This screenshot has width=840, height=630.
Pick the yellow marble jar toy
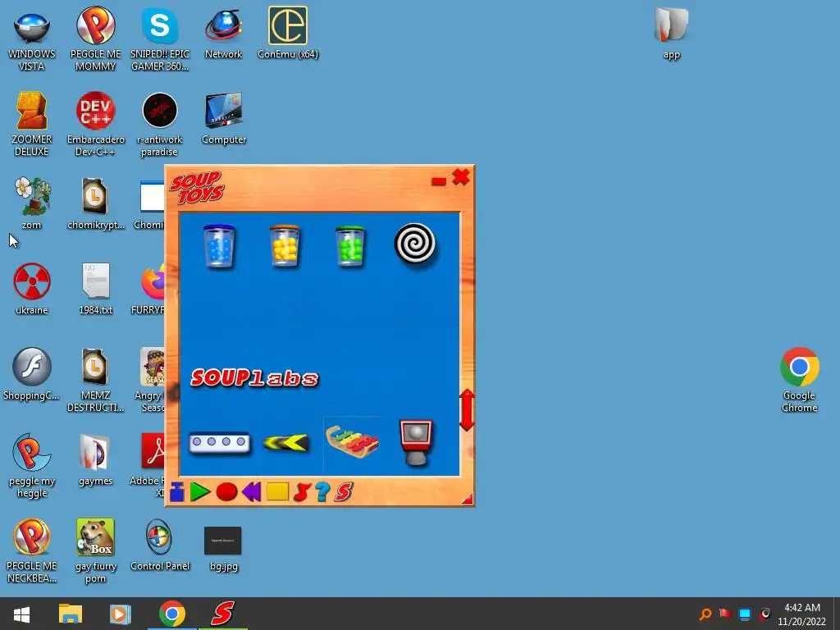coord(285,246)
